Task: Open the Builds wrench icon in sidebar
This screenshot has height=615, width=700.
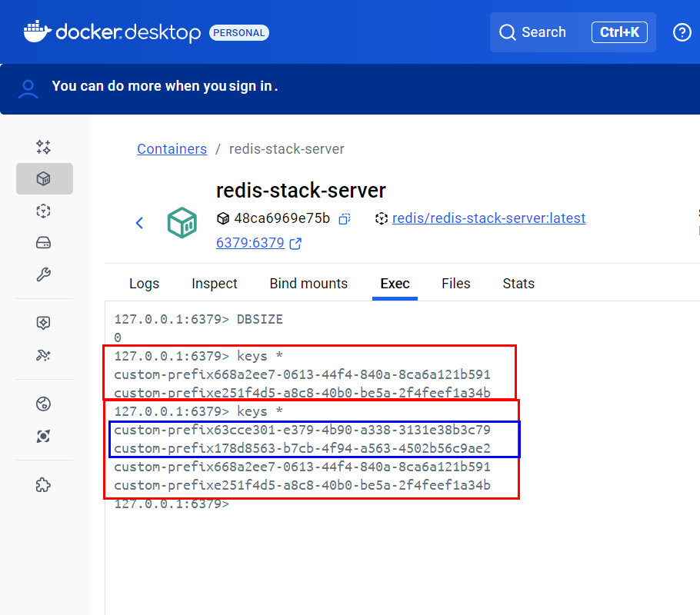Action: tap(44, 274)
